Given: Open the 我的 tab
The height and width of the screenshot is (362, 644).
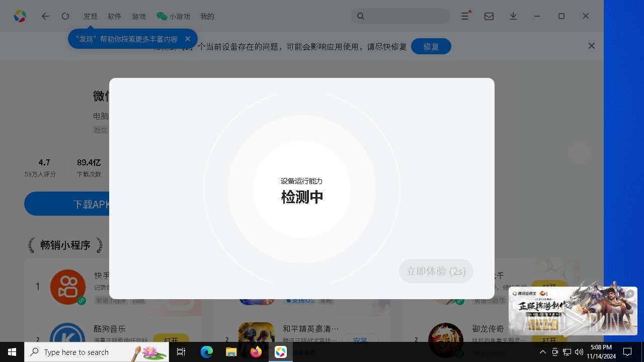Looking at the screenshot, I should point(207,16).
